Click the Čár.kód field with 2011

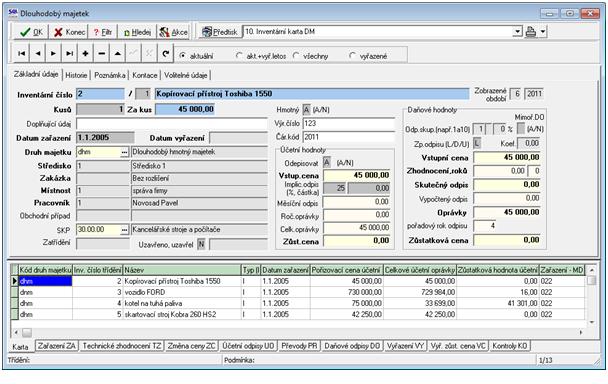[x=348, y=137]
